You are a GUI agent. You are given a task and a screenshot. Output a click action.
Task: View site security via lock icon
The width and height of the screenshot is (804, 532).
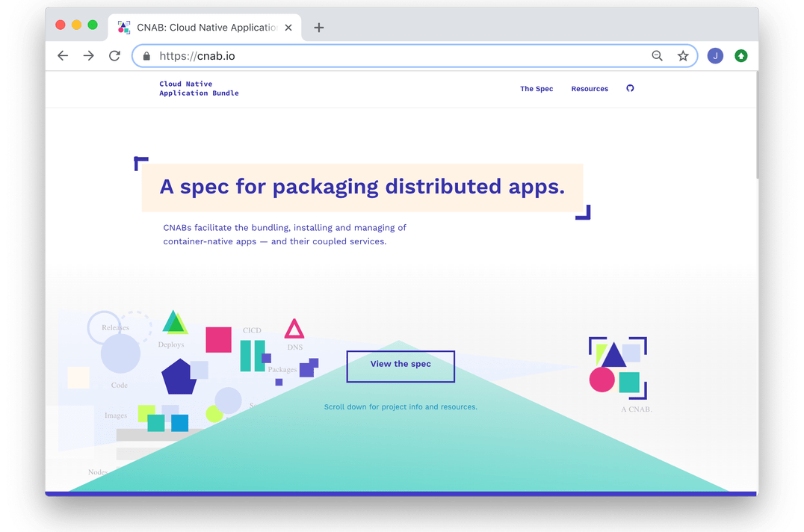click(146, 56)
